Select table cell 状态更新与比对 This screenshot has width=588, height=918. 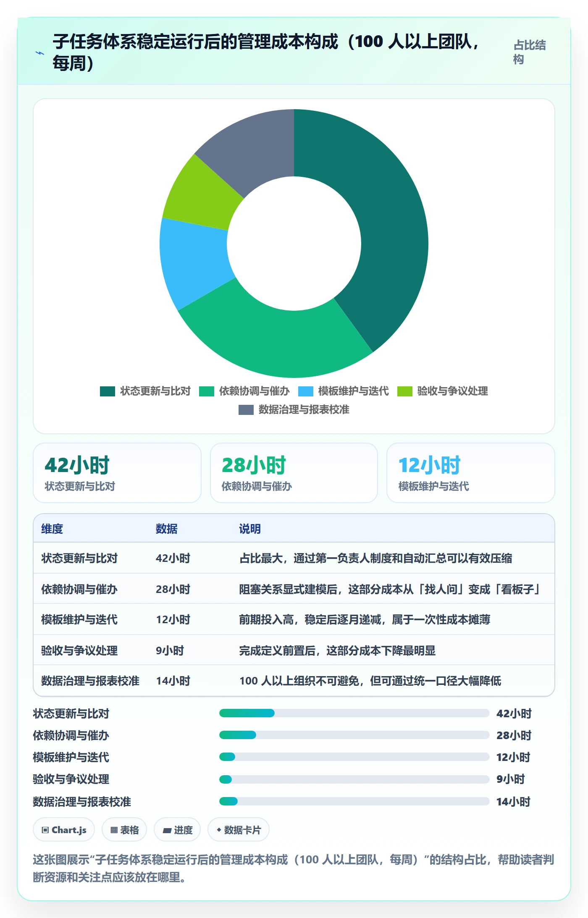(x=79, y=559)
